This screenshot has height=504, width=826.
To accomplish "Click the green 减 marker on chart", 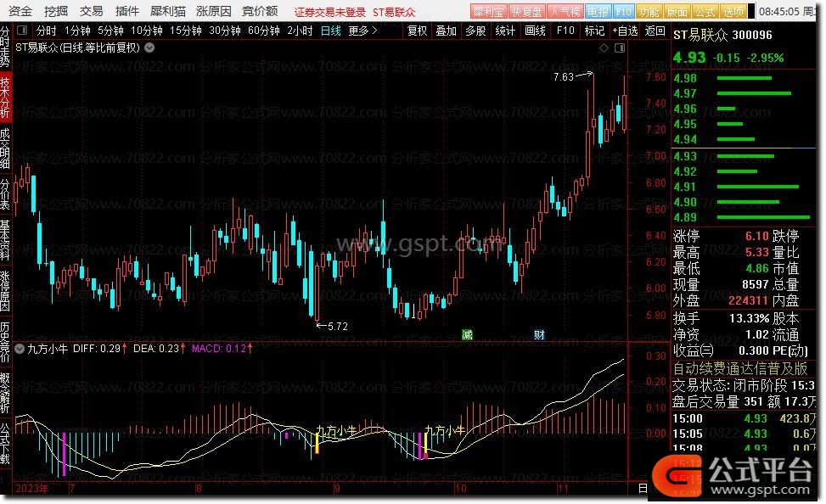I will [x=467, y=334].
